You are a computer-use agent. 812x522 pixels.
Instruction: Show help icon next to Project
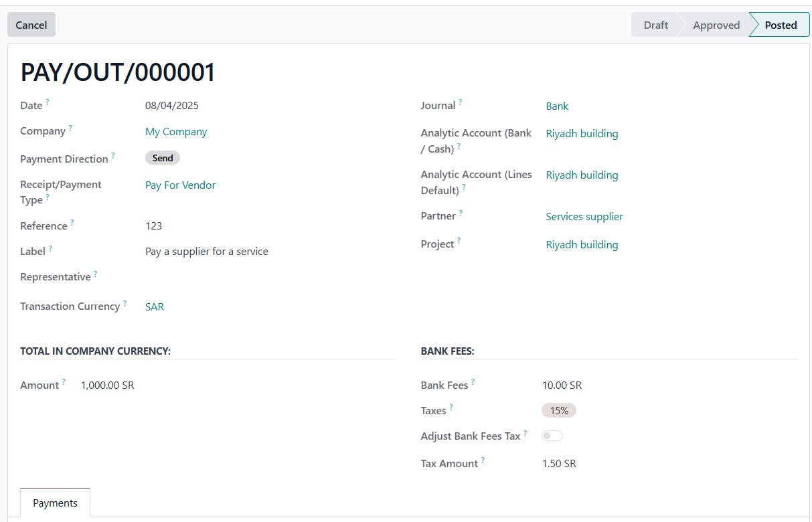pos(459,241)
